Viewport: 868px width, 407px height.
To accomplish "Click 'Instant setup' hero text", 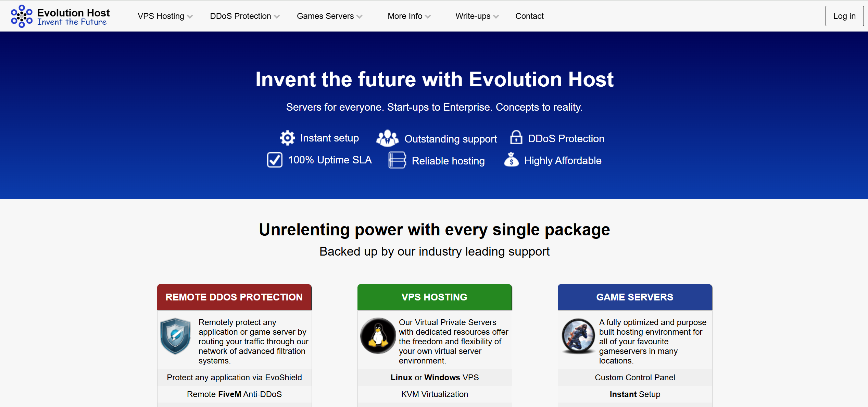I will pyautogui.click(x=329, y=138).
